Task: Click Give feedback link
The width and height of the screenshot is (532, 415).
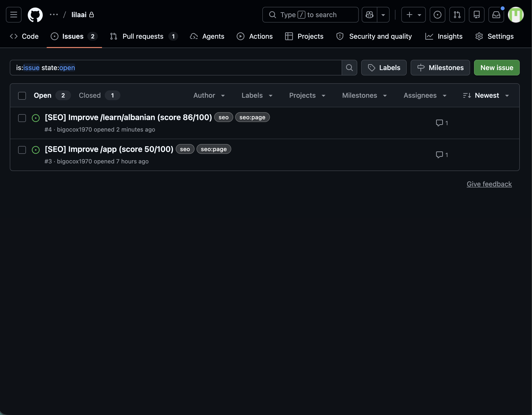Action: (x=489, y=184)
